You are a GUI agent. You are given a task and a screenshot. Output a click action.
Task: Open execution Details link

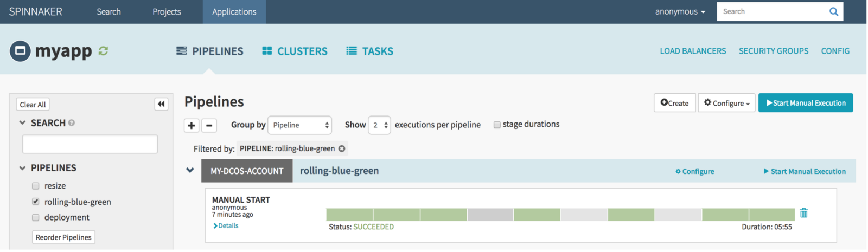coord(226,226)
